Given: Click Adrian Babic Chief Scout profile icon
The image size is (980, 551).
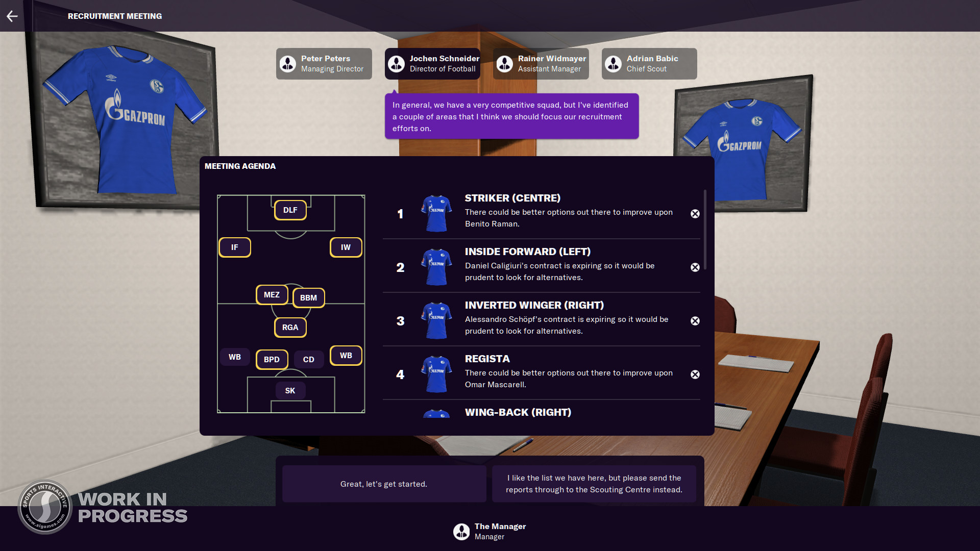Looking at the screenshot, I should [613, 63].
